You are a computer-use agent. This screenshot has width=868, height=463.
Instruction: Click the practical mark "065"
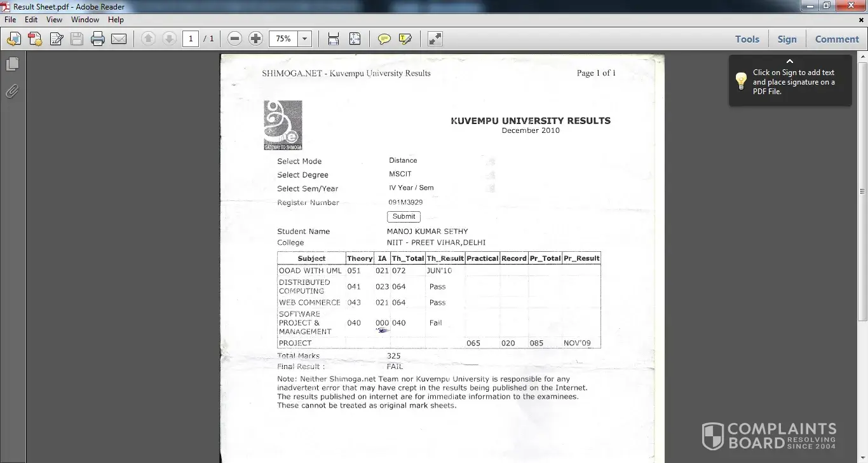[473, 343]
